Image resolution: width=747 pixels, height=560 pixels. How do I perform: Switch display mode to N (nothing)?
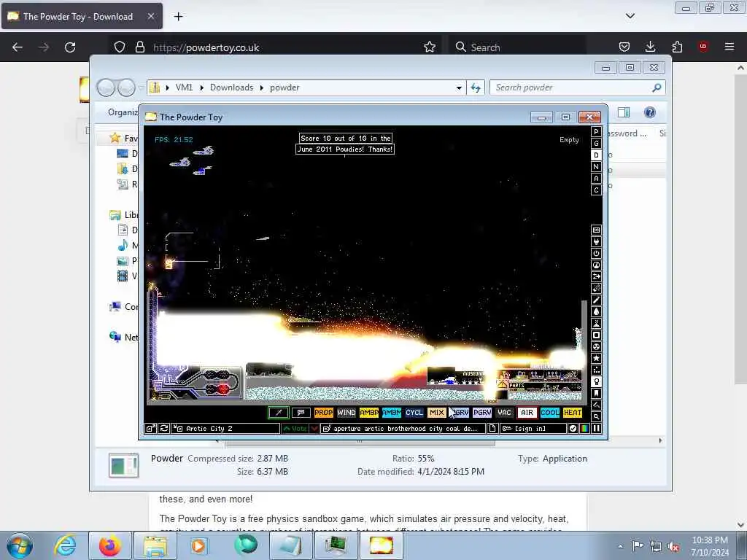[596, 167]
